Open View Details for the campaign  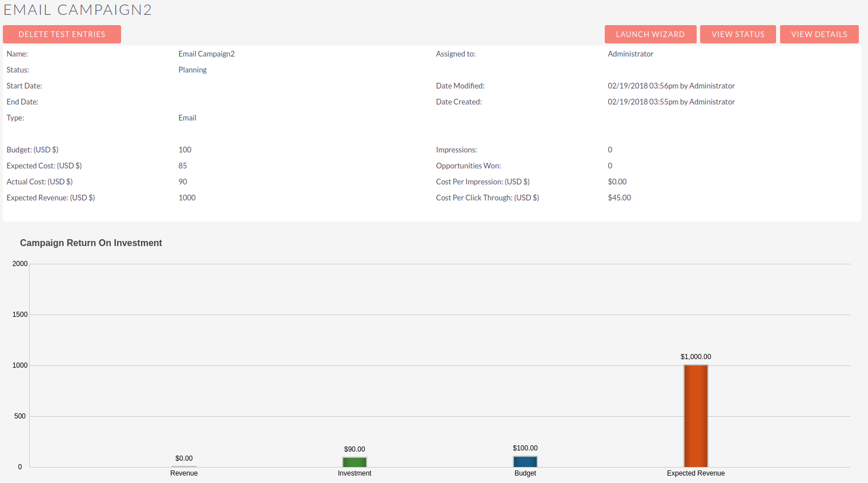pyautogui.click(x=819, y=34)
